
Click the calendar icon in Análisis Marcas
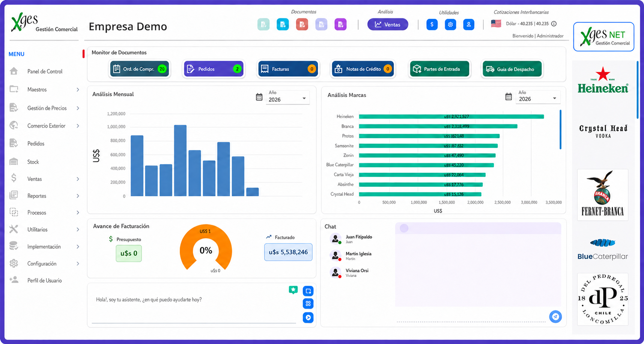click(509, 97)
